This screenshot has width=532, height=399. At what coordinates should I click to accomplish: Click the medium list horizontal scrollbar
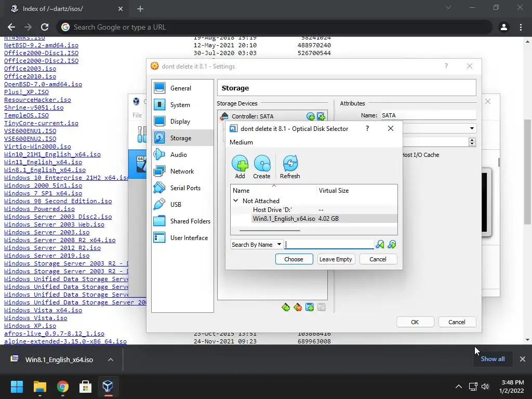tap(270, 231)
